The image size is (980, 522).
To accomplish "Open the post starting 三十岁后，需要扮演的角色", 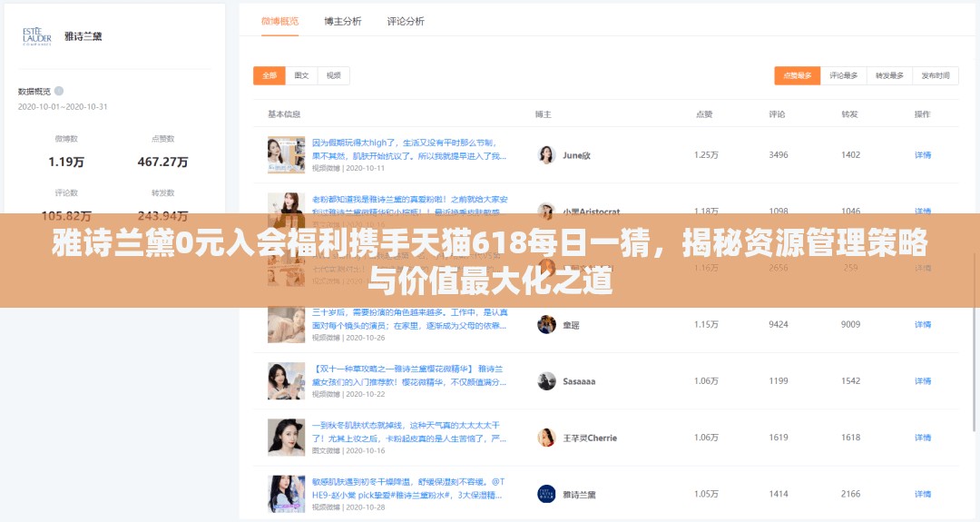I will (409, 319).
